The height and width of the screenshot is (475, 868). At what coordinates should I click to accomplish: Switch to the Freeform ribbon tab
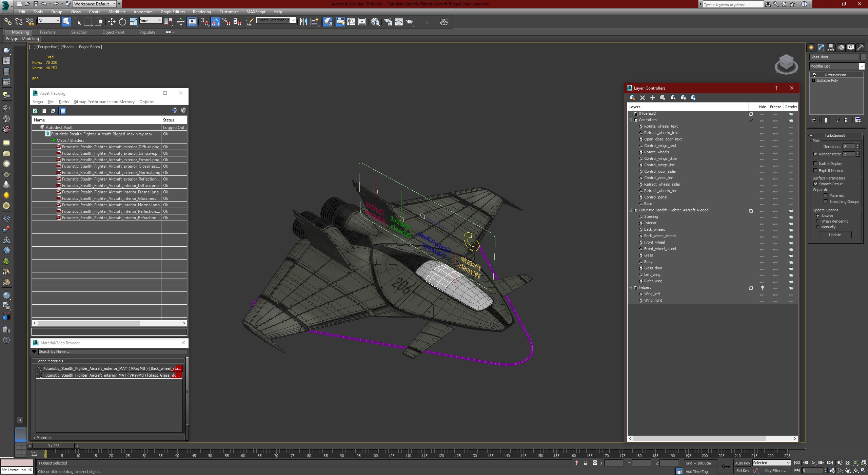(48, 32)
